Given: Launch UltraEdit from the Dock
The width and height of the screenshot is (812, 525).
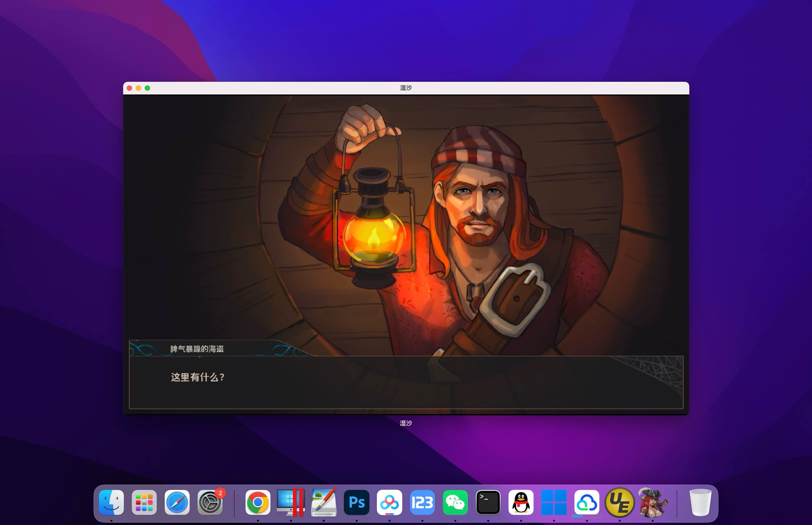Looking at the screenshot, I should click(x=620, y=502).
